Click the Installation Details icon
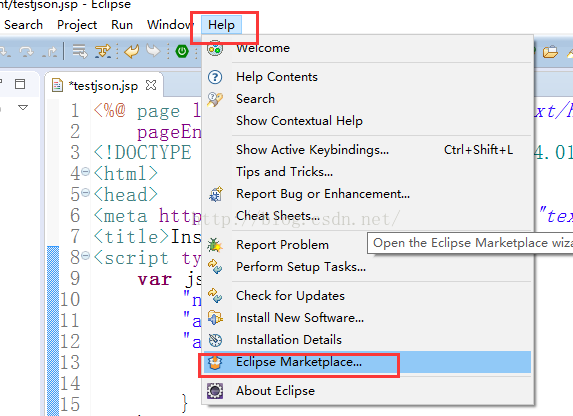 [x=215, y=340]
